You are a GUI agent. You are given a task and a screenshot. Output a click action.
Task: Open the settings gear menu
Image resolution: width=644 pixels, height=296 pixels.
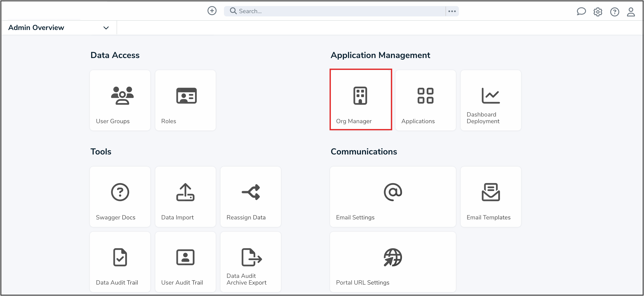tap(598, 11)
